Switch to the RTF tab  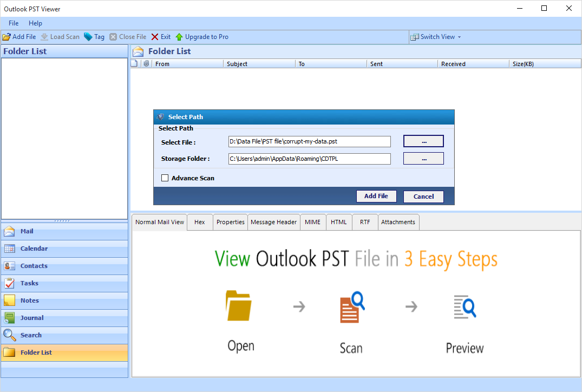pyautogui.click(x=365, y=222)
